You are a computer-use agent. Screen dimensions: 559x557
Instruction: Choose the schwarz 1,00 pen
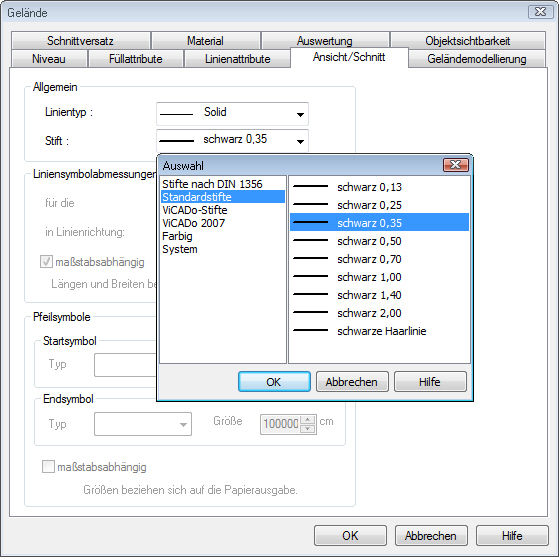[379, 277]
